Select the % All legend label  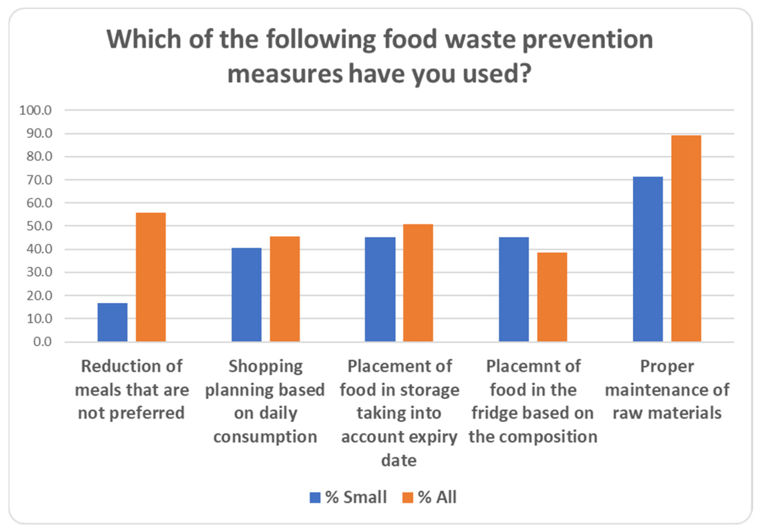coord(437,497)
